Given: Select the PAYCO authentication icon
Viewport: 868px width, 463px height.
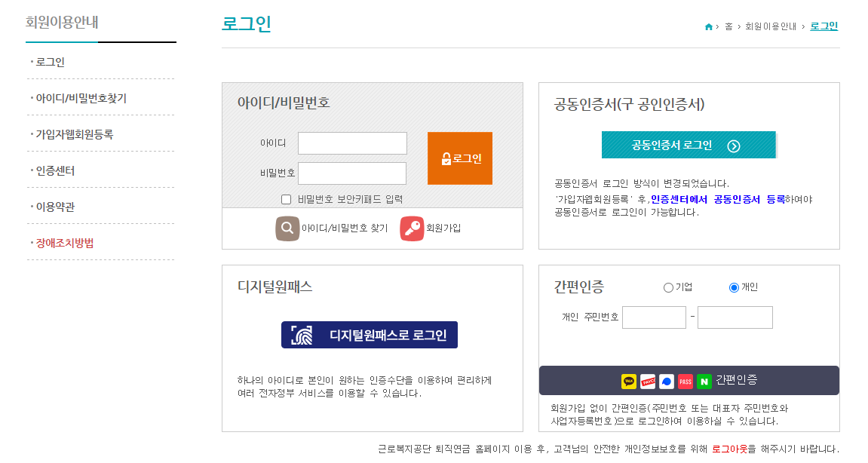Looking at the screenshot, I should click(649, 381).
